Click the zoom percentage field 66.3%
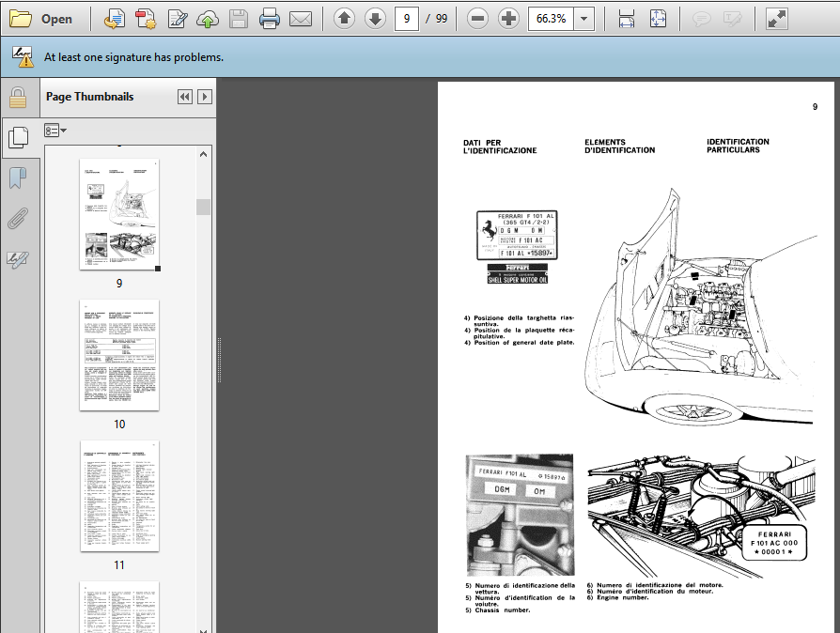 point(552,19)
